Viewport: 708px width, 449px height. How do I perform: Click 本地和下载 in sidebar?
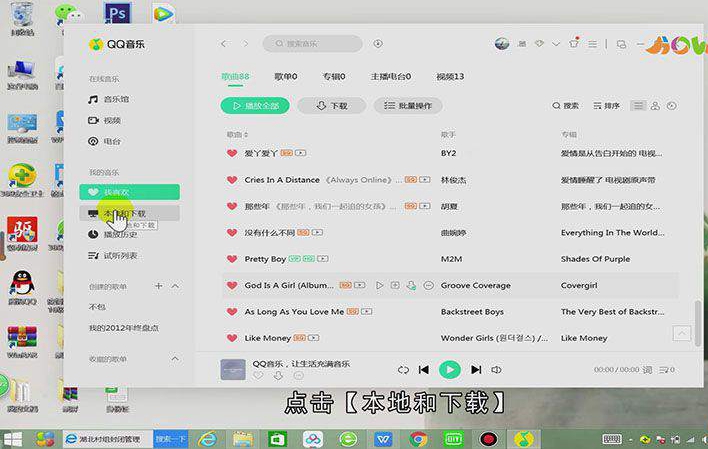point(130,213)
